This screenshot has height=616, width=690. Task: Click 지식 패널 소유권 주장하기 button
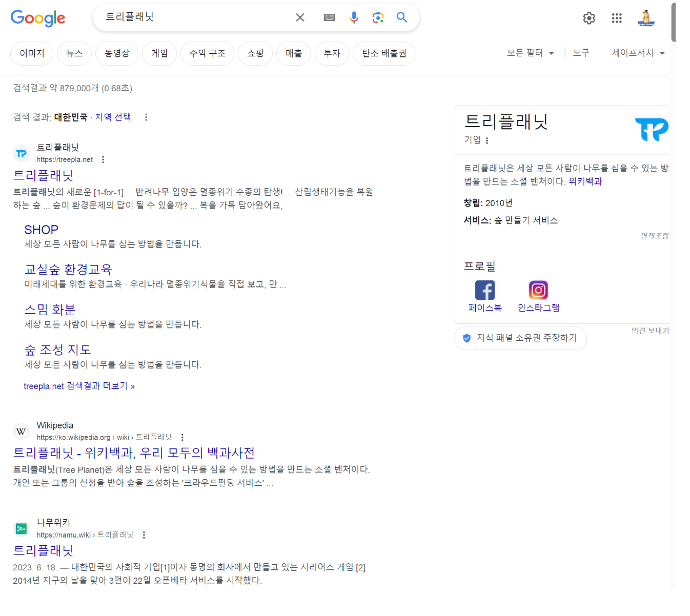(x=520, y=338)
